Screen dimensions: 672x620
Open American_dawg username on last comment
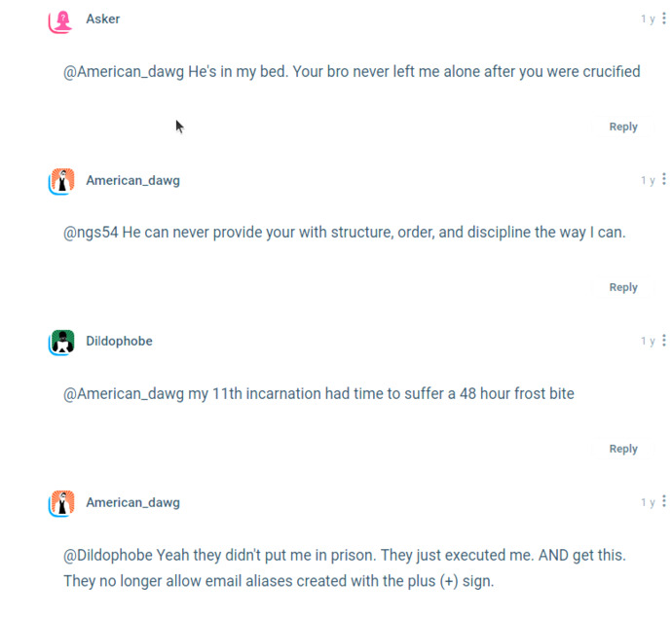click(132, 502)
